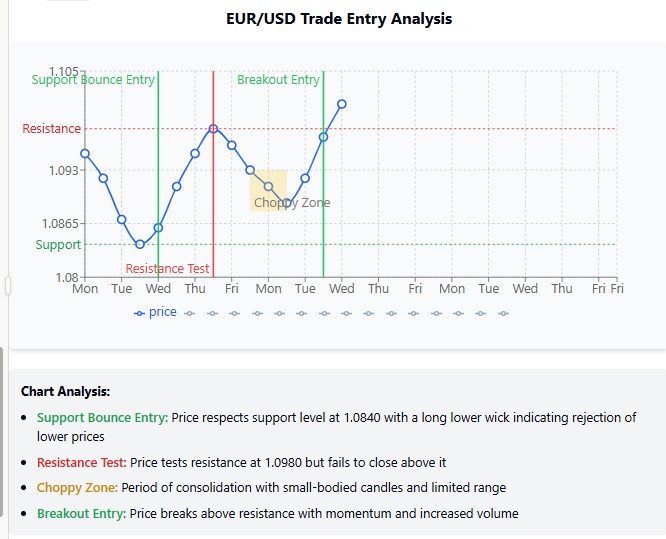Viewport: 666px width, 539px height.
Task: Click the green "Support" y-axis label
Action: coord(58,245)
